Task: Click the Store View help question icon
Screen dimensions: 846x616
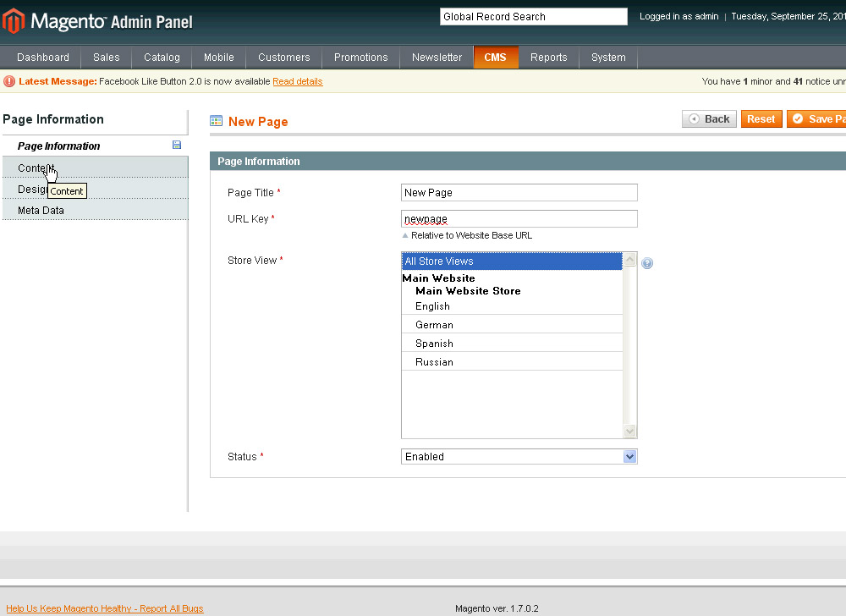Action: click(647, 263)
